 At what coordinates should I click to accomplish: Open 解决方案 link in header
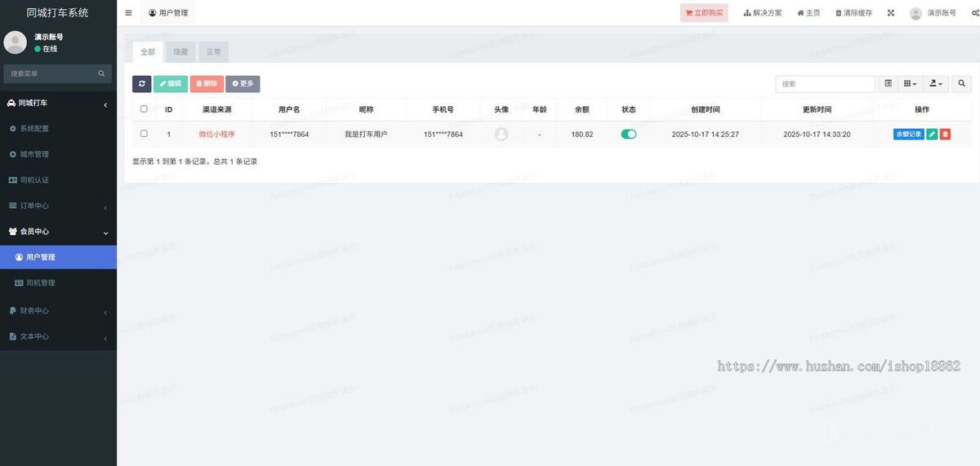(763, 13)
